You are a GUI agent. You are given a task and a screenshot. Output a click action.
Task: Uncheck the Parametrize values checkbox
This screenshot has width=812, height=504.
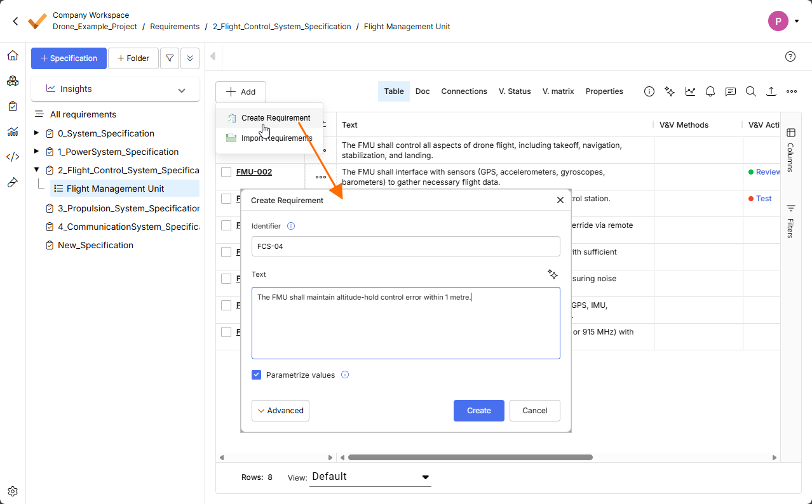[x=257, y=375]
